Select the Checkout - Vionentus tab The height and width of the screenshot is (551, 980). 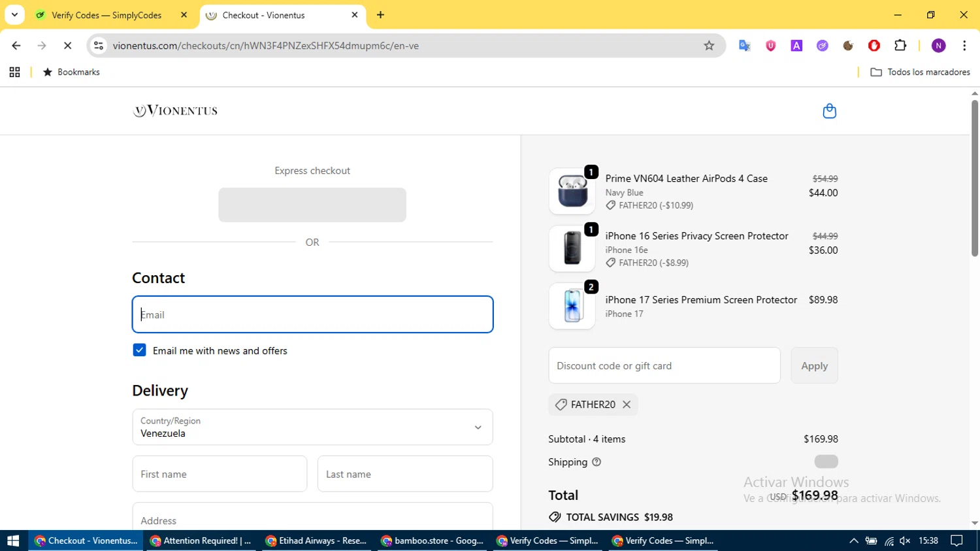[281, 15]
